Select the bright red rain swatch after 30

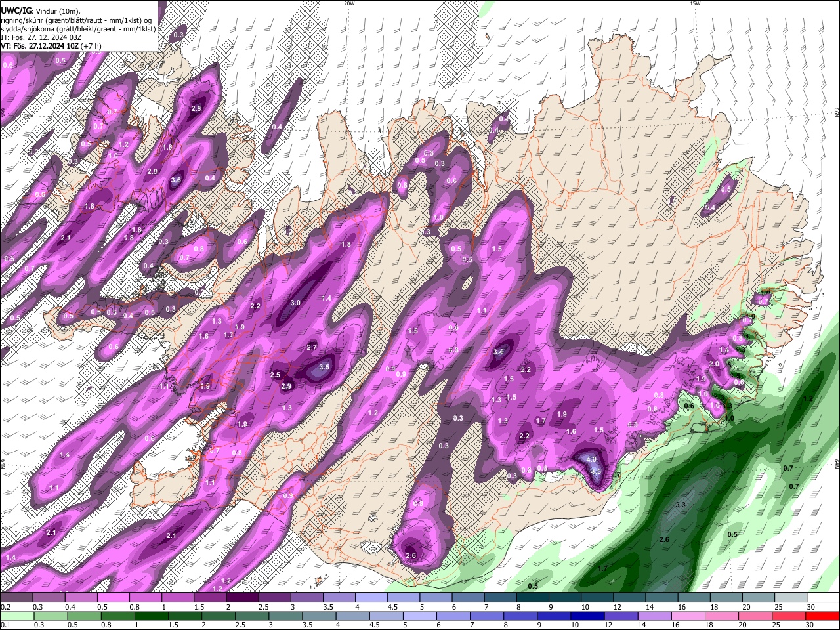pos(822,616)
